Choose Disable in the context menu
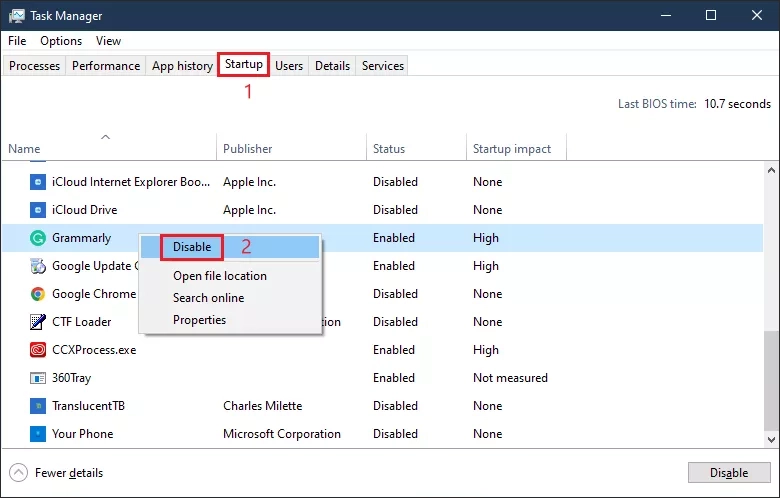The height and width of the screenshot is (498, 780). (x=230, y=247)
